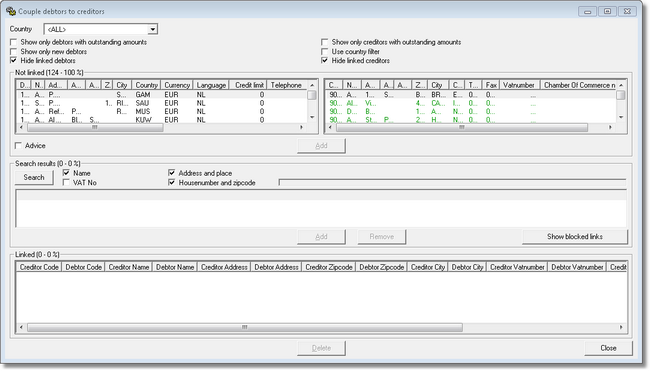
Task: Click Linked table scroll left arrow
Action: pos(21,327)
